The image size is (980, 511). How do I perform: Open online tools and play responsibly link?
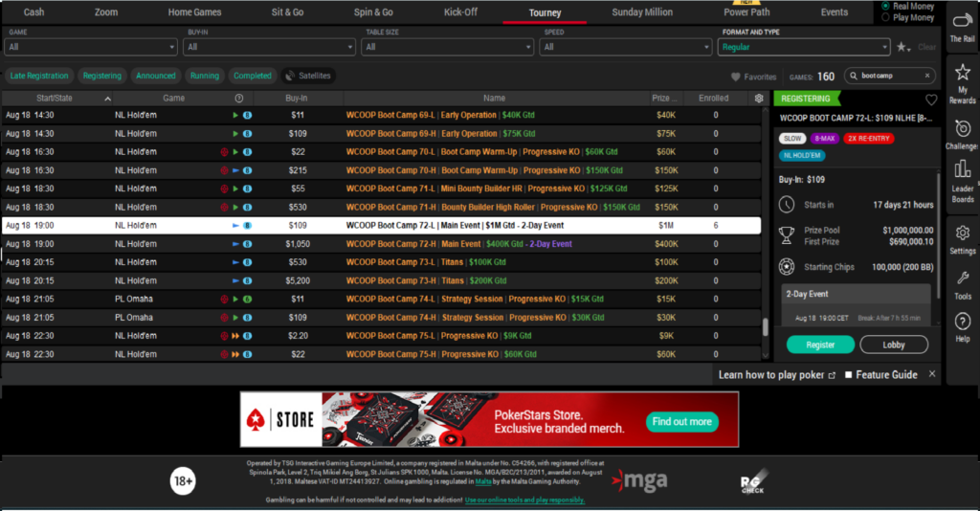pos(525,500)
